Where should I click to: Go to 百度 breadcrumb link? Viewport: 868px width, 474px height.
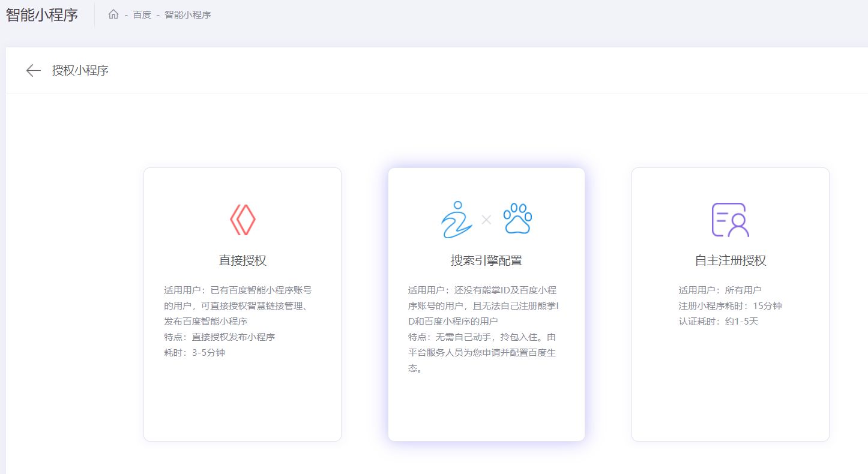pyautogui.click(x=142, y=14)
